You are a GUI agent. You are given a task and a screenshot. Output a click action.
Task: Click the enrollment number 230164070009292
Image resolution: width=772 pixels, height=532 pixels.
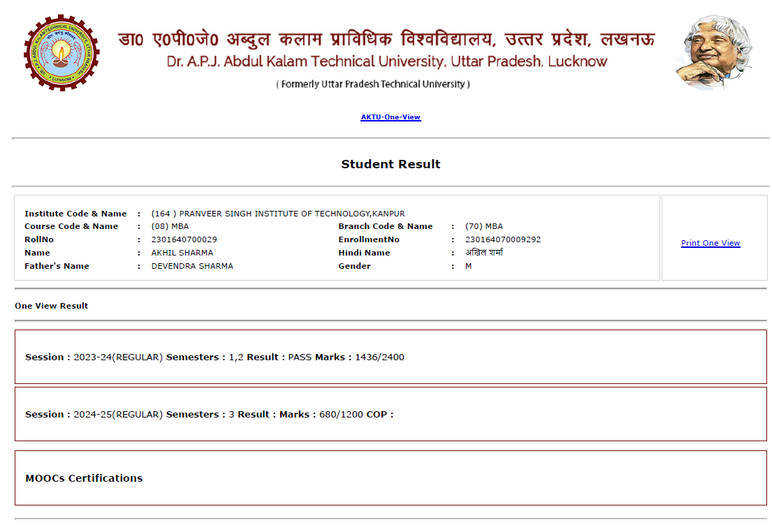(x=503, y=239)
